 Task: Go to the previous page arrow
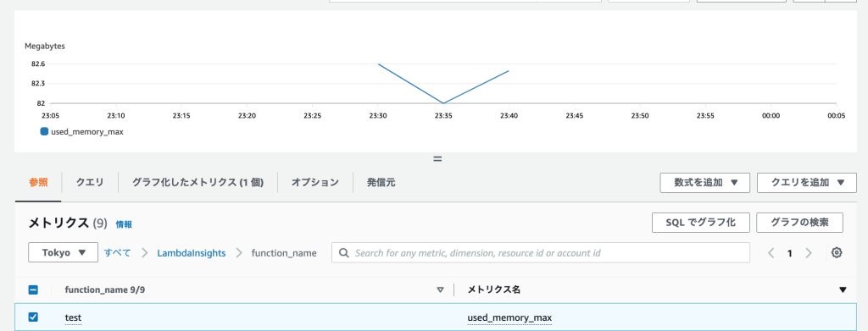[x=771, y=253]
